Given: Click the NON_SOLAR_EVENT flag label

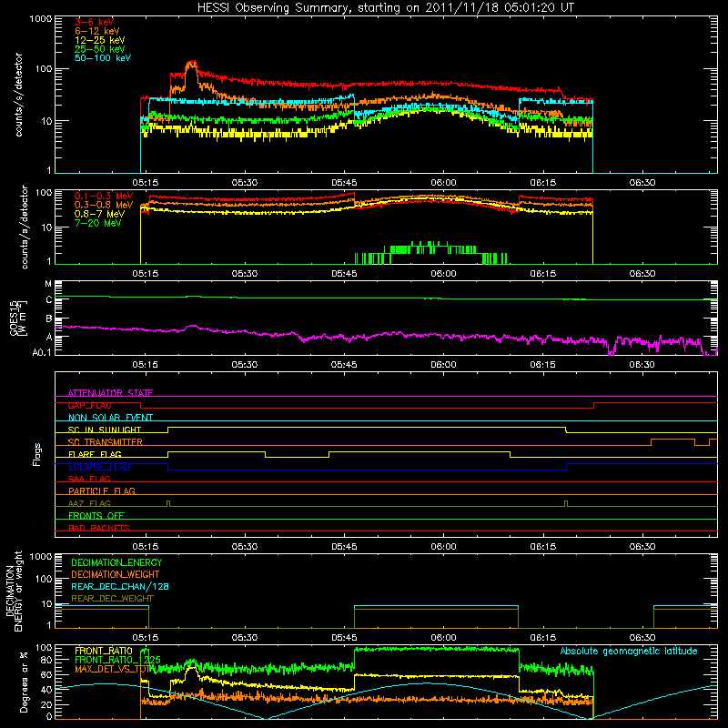Looking at the screenshot, I should point(110,418).
